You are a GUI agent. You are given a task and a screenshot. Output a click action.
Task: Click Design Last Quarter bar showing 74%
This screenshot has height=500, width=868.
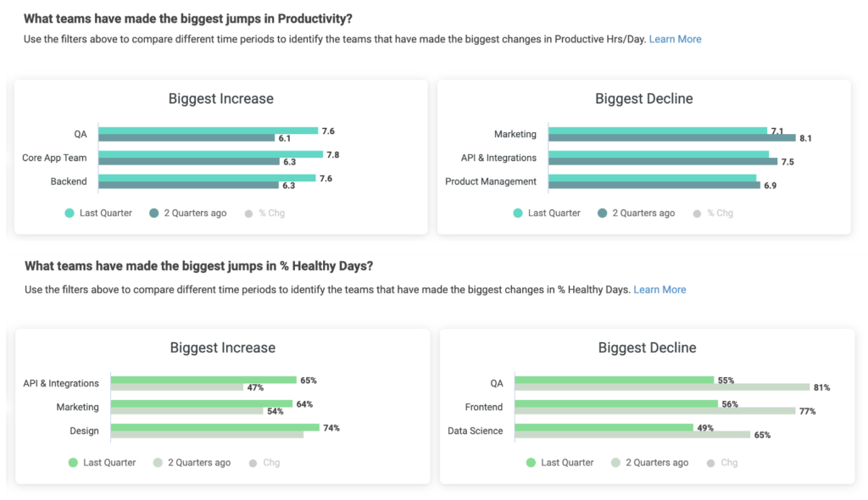tap(214, 428)
